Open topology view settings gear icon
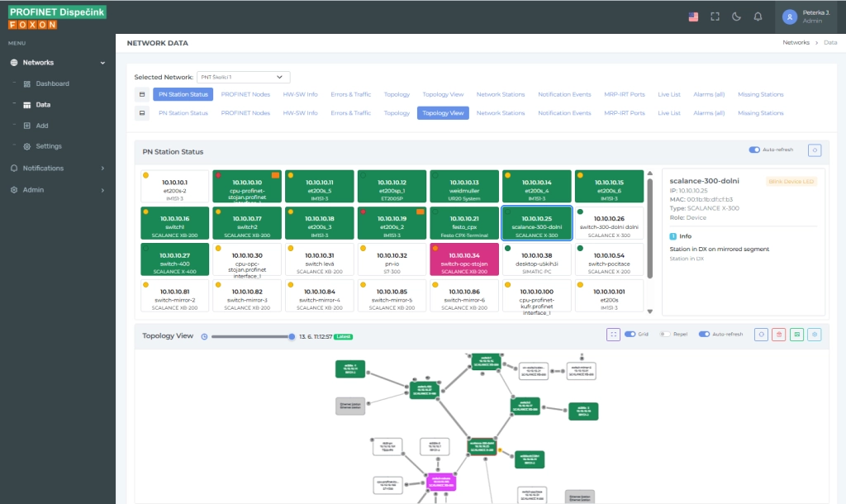This screenshot has height=504, width=846. [815, 335]
